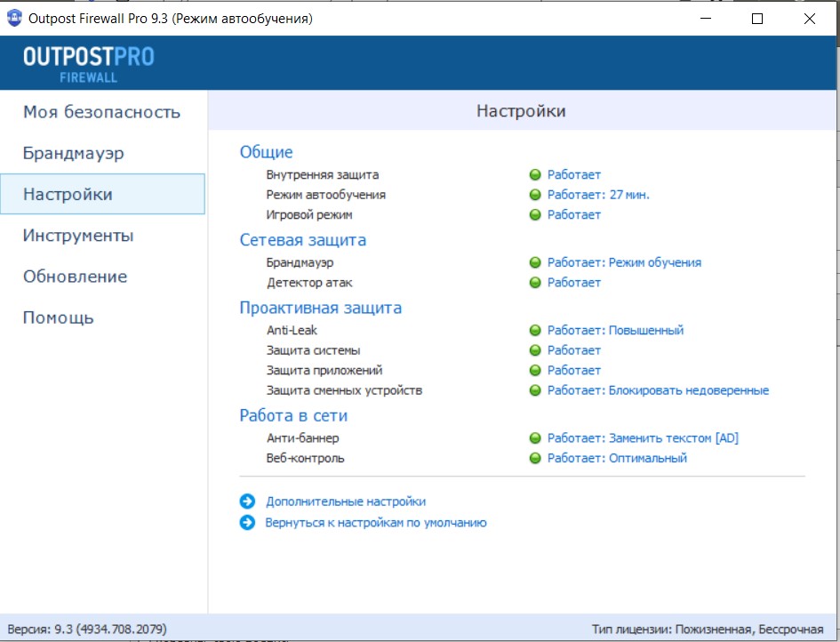Open the Работа в сети settings group
This screenshot has width=840, height=642.
point(293,416)
